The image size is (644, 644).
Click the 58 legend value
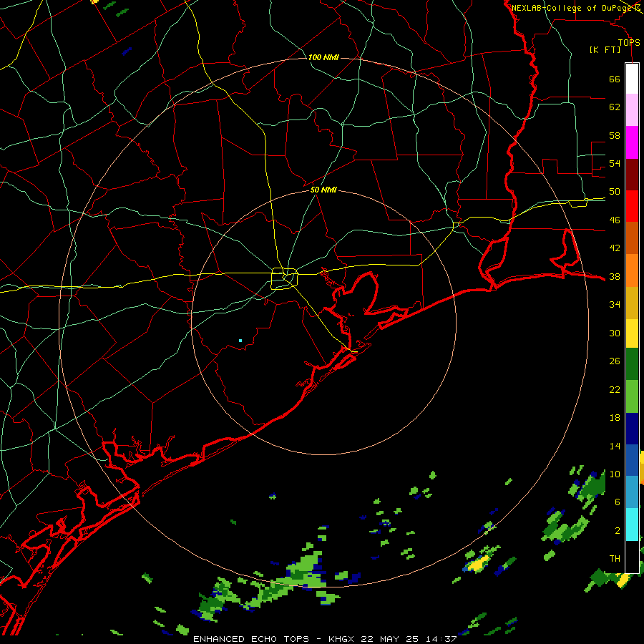click(x=615, y=135)
